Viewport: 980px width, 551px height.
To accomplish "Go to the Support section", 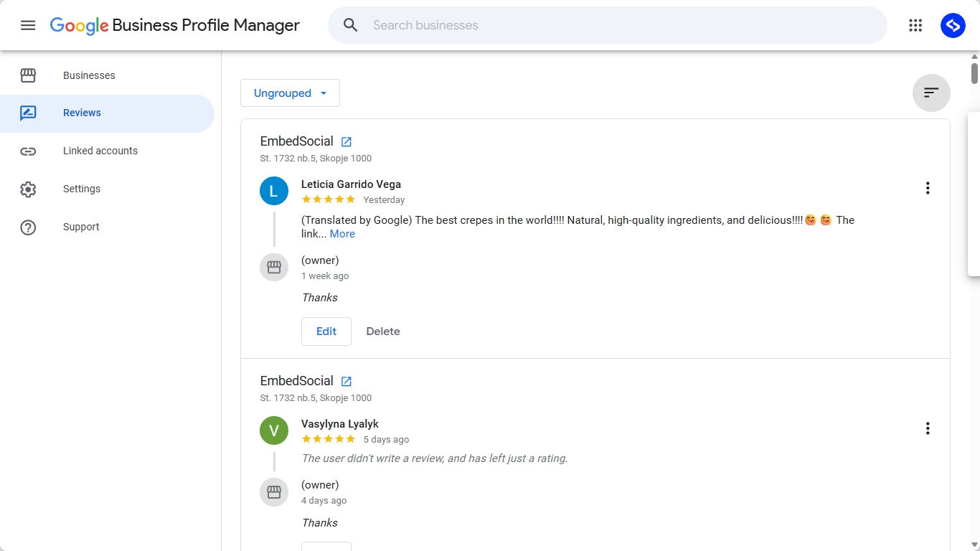I will click(x=80, y=227).
